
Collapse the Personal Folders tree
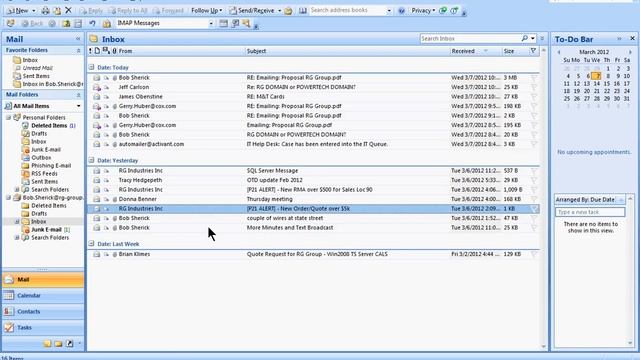click(x=8, y=118)
